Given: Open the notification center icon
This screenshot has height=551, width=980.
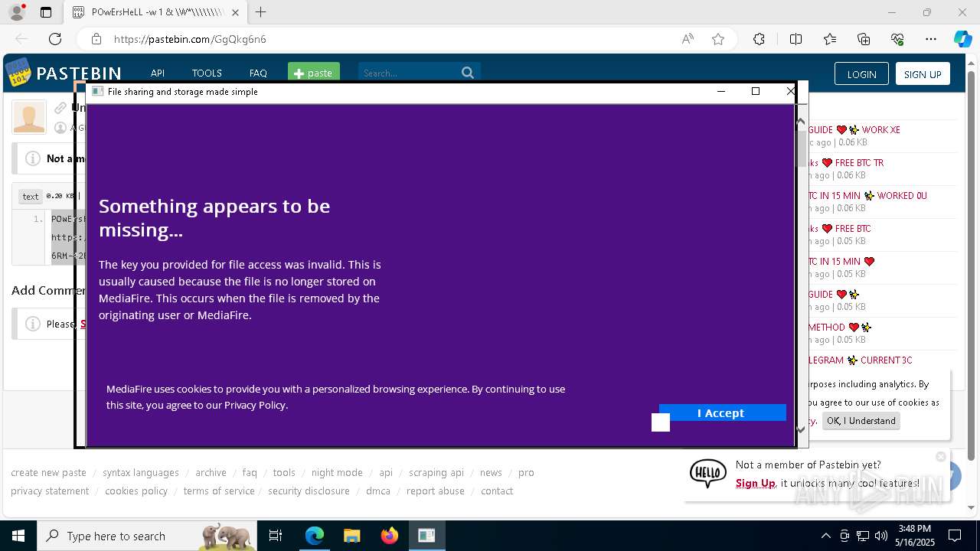Looking at the screenshot, I should click(955, 536).
